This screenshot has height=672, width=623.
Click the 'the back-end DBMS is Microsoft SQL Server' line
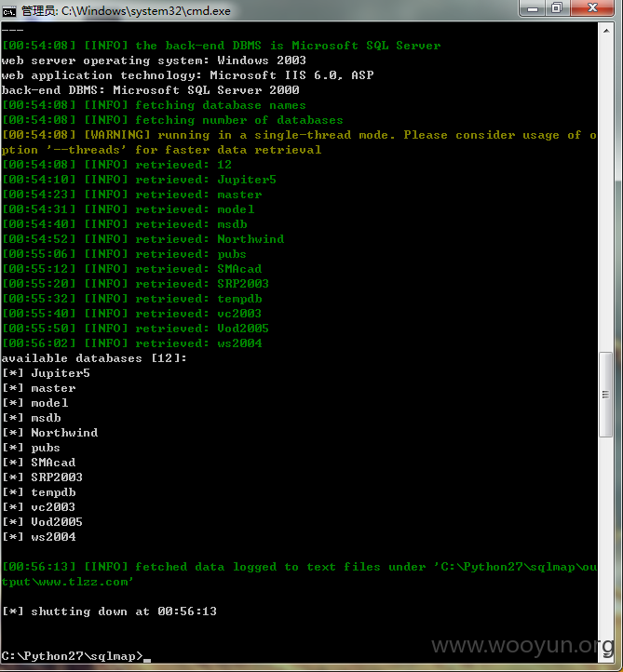click(x=222, y=46)
